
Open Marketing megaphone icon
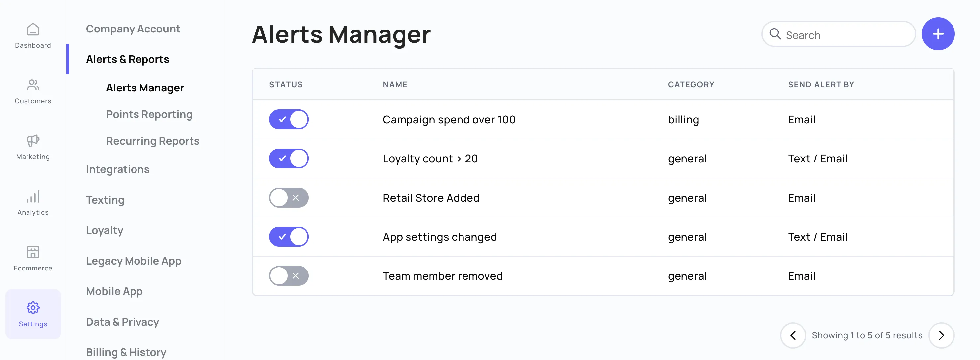click(33, 141)
